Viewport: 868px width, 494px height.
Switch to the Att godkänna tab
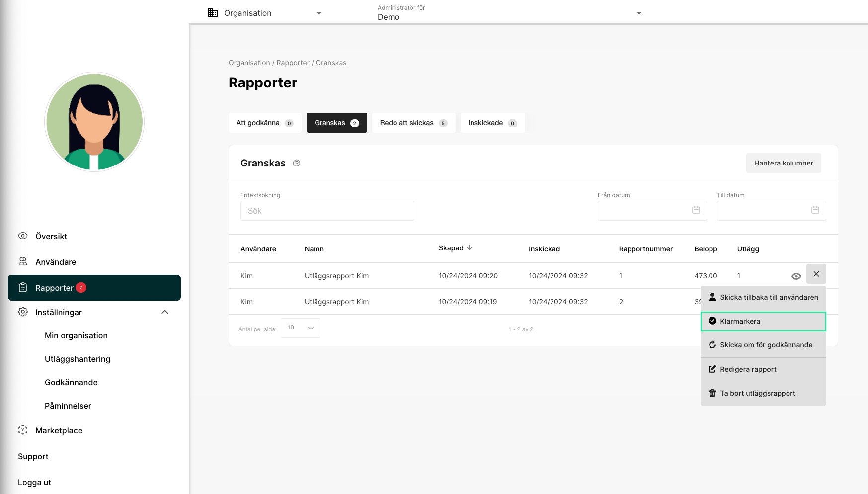(265, 123)
